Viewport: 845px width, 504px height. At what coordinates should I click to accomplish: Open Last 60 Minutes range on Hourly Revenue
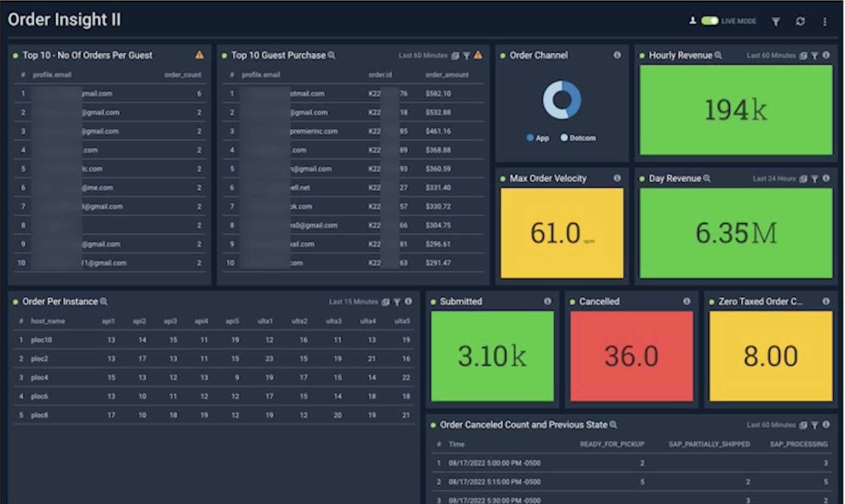(x=771, y=55)
